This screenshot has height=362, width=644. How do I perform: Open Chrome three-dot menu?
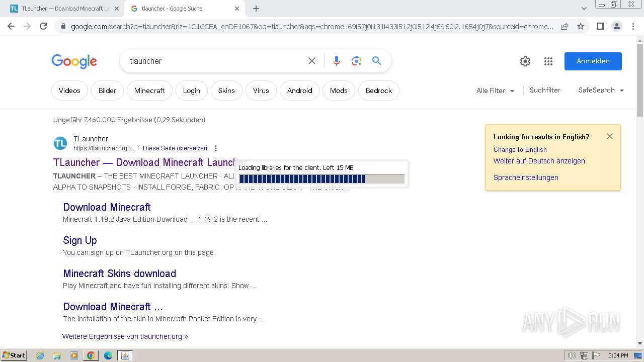pos(633,26)
